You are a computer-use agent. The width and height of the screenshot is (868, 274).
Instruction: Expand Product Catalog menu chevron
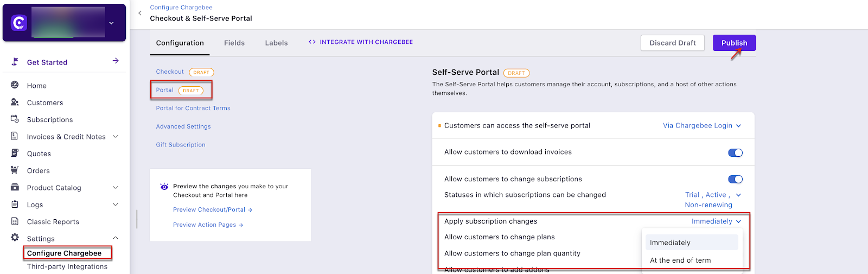(x=116, y=187)
